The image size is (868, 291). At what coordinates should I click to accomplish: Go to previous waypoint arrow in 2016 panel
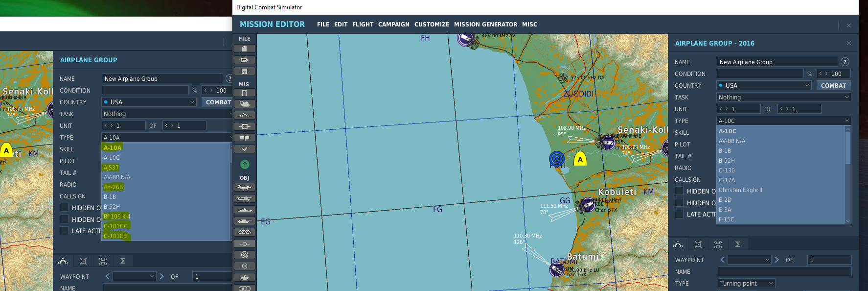(x=722, y=260)
